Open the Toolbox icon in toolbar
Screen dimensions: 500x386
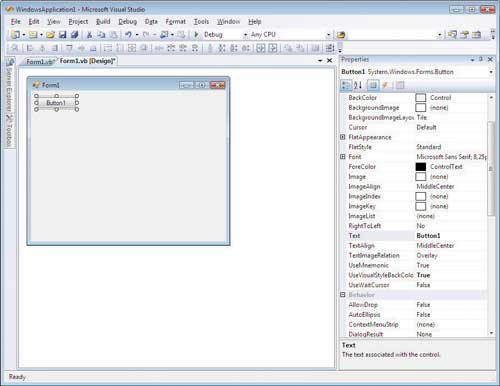tap(477, 35)
